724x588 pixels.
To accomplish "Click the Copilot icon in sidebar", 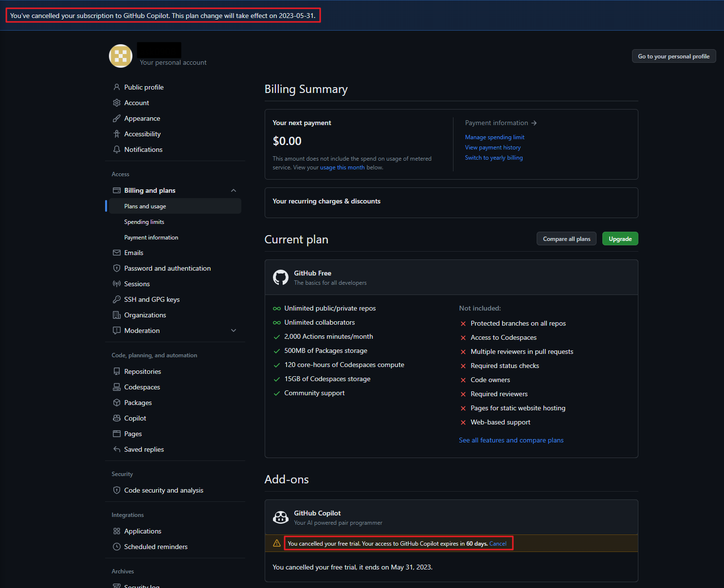I will click(117, 418).
